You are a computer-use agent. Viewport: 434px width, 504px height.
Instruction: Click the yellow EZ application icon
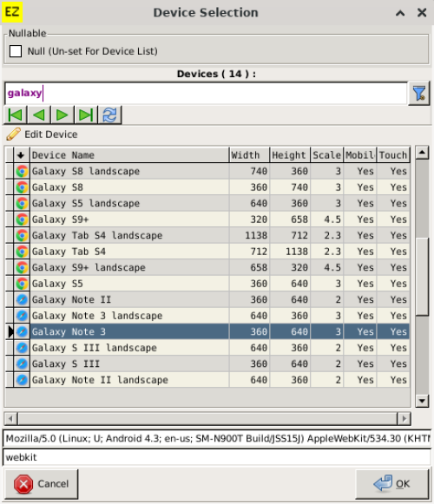(12, 12)
